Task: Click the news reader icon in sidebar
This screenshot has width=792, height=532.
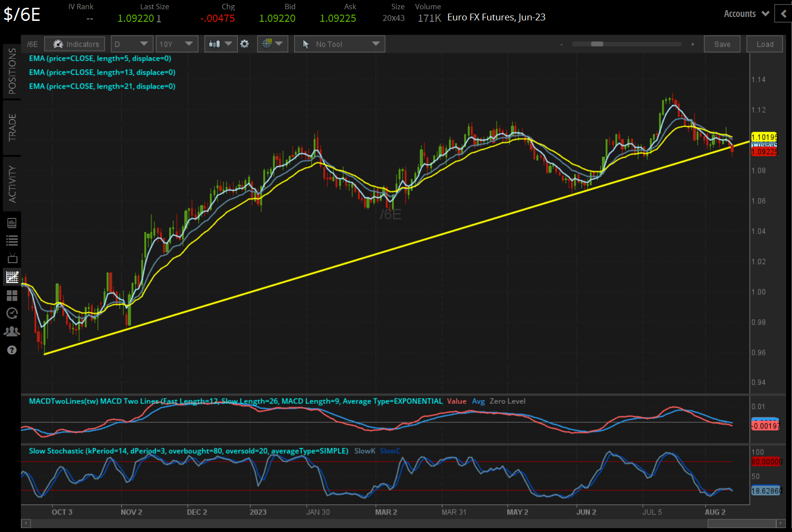Action: click(x=12, y=222)
